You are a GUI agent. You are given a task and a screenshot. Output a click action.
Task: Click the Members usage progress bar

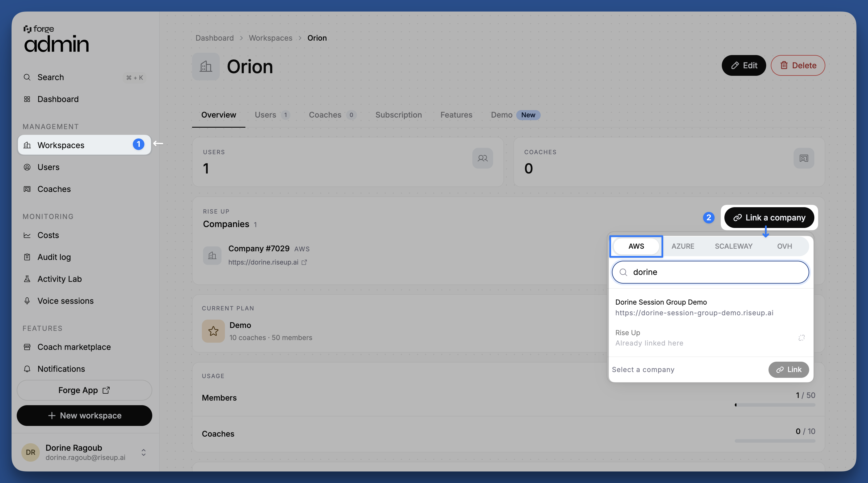[775, 405]
